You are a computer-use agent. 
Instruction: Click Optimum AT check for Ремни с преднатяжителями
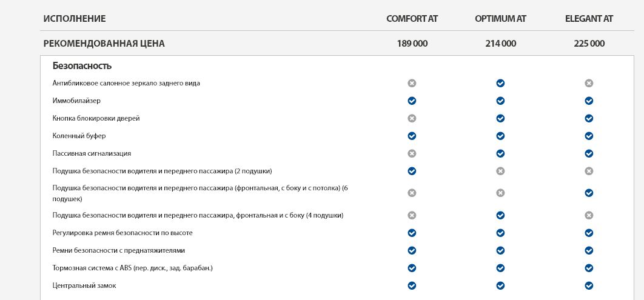tap(500, 250)
